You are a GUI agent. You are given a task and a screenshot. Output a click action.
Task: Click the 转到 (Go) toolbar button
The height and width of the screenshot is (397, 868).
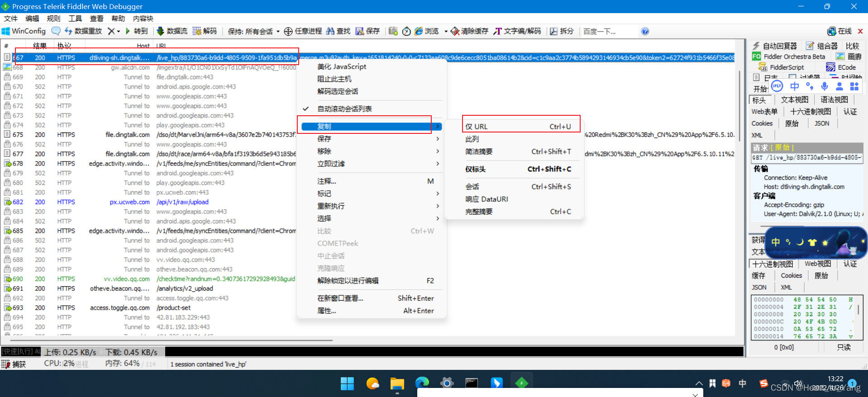pyautogui.click(x=136, y=31)
